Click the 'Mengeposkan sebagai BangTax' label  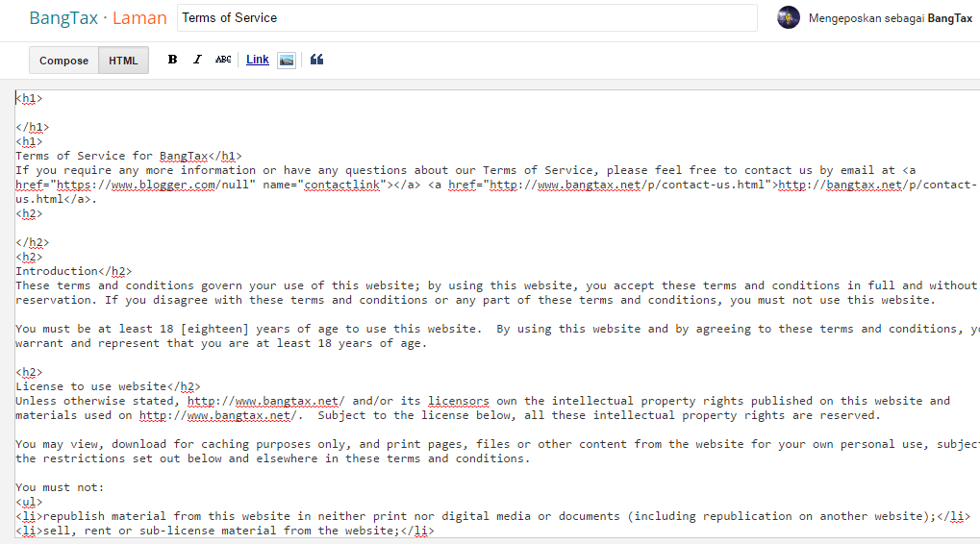(890, 18)
